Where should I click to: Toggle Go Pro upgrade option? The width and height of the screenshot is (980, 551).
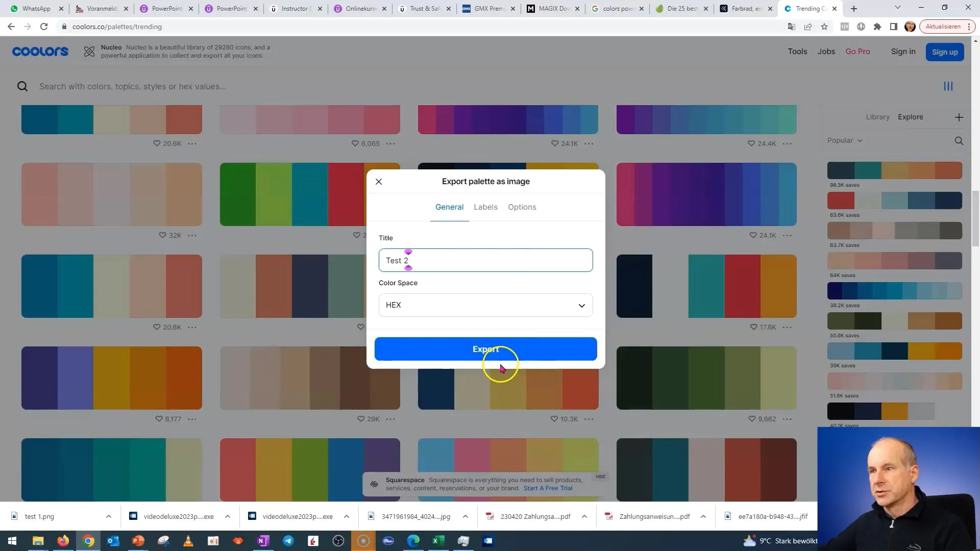[x=858, y=52]
